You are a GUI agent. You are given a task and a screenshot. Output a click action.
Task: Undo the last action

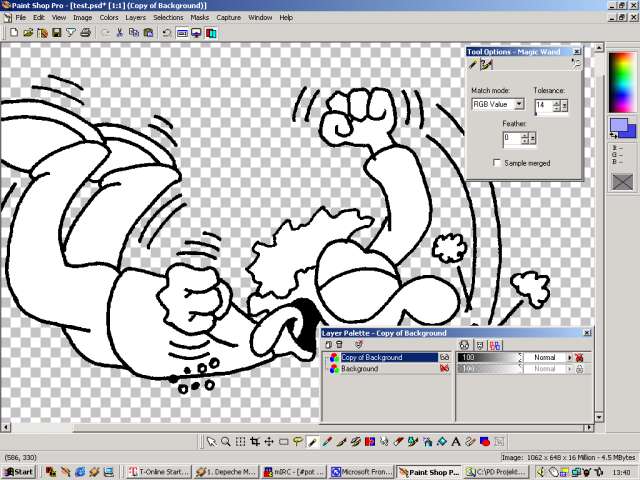166,33
